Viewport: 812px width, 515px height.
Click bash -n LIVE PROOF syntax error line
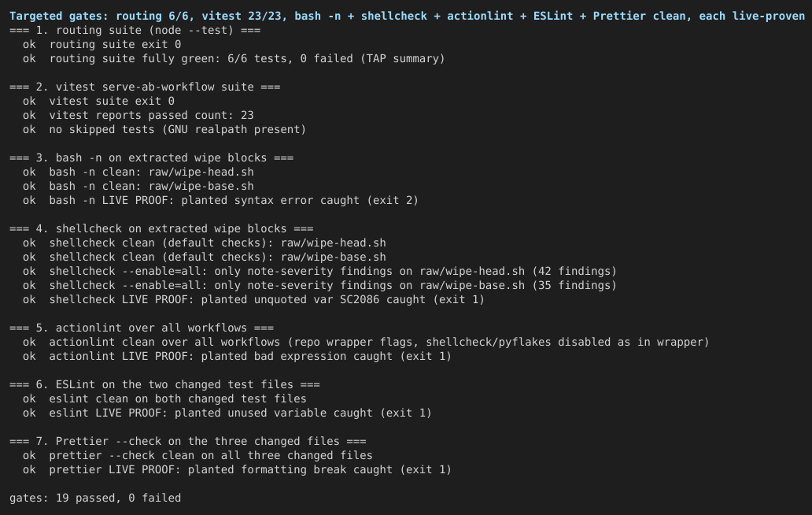[220, 201]
